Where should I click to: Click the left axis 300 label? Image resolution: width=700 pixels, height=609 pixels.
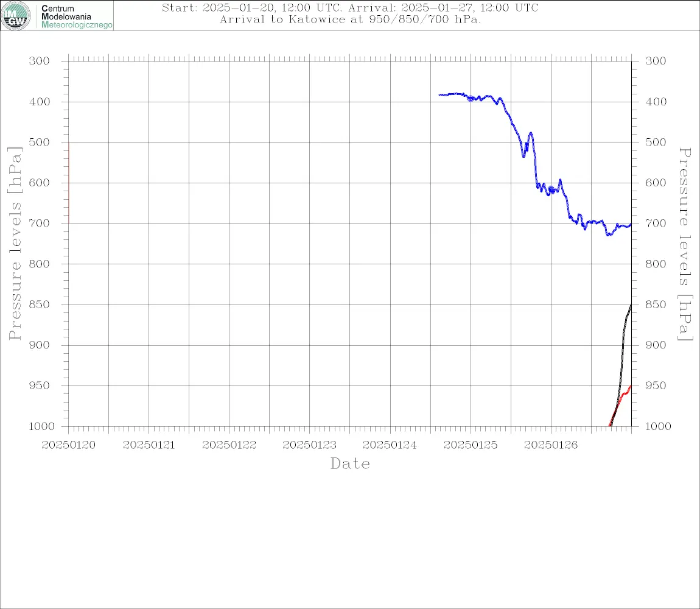(40, 61)
